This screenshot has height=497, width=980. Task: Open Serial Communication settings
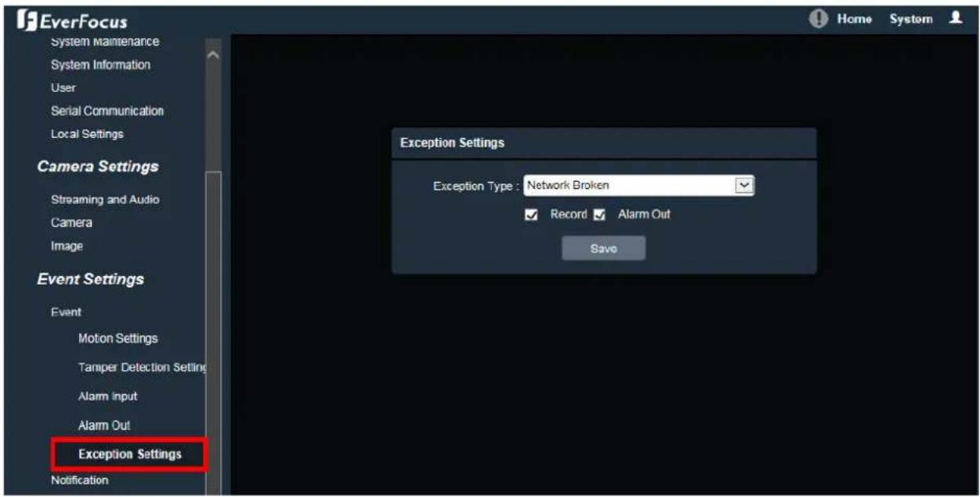coord(107,111)
